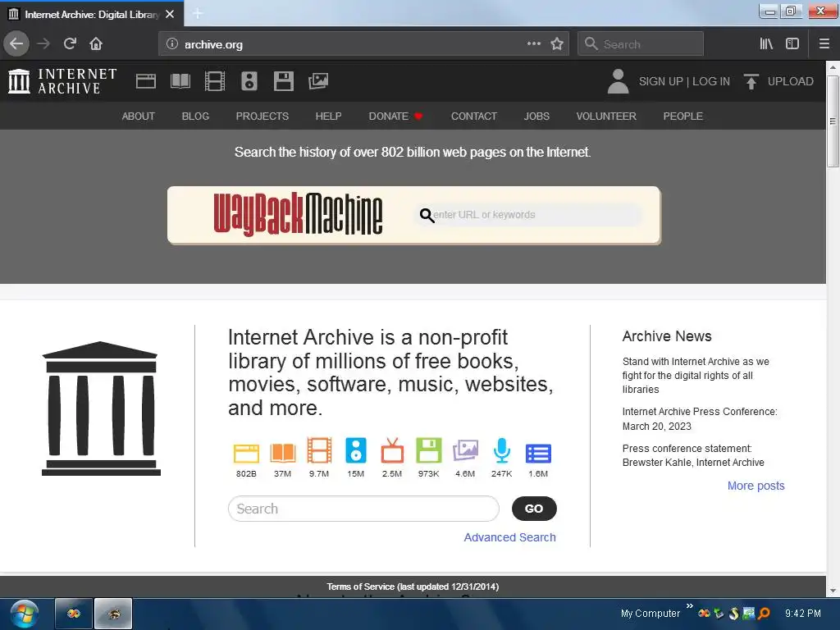The height and width of the screenshot is (630, 840).
Task: Click the Wayback search magnifier icon
Action: [427, 216]
